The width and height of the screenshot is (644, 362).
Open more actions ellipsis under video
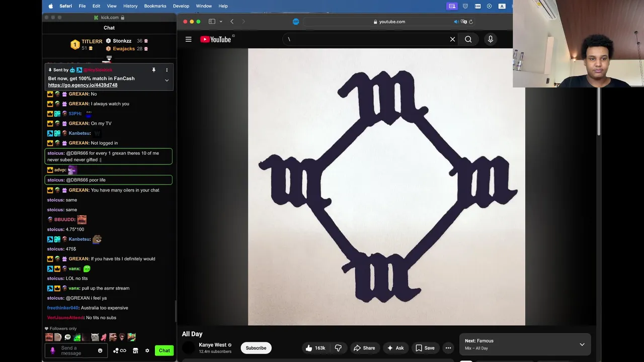point(448,348)
